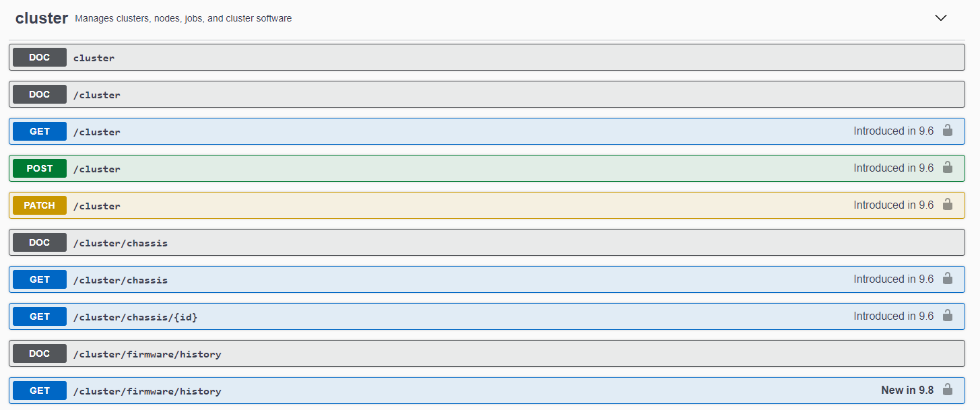Open the DOC /cluster documentation row
The image size is (980, 410).
[487, 94]
